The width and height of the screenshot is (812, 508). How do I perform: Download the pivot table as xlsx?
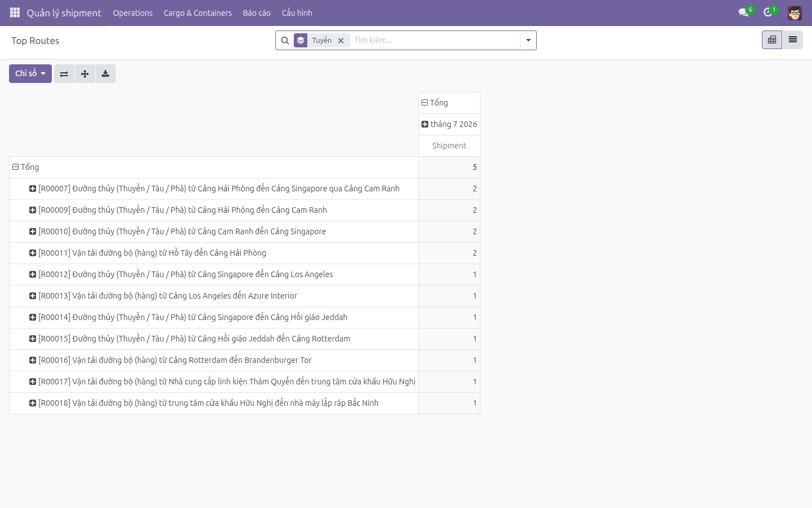point(105,74)
